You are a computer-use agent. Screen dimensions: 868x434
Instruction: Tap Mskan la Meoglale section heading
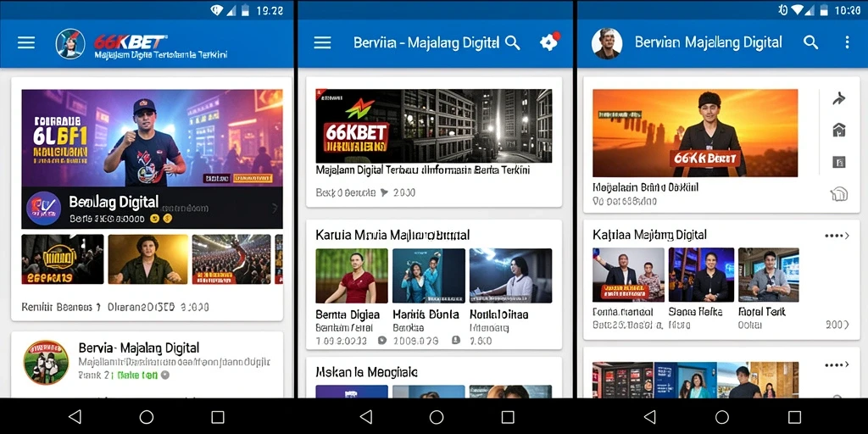click(366, 371)
